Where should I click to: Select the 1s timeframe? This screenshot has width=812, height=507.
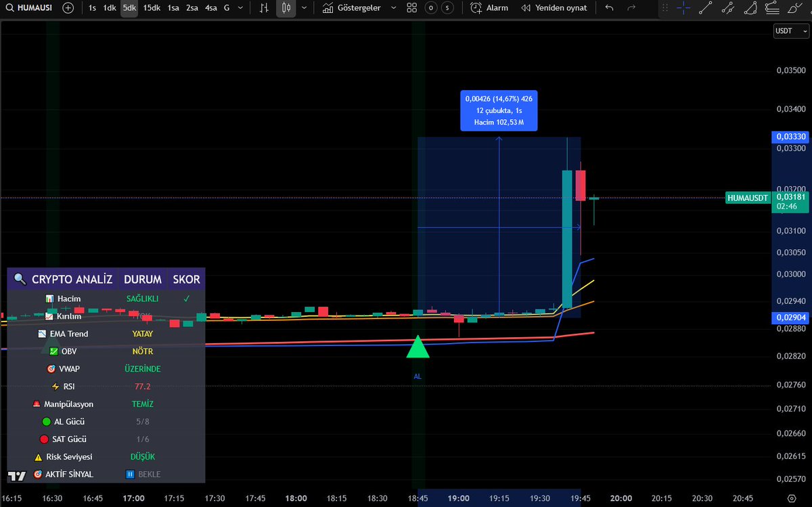click(92, 8)
